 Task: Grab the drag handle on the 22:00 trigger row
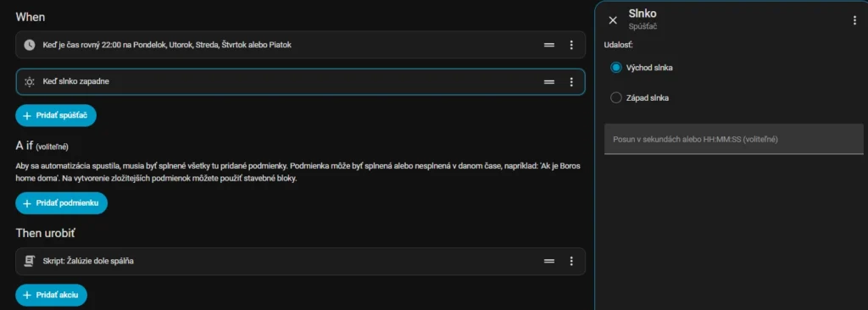click(x=549, y=45)
